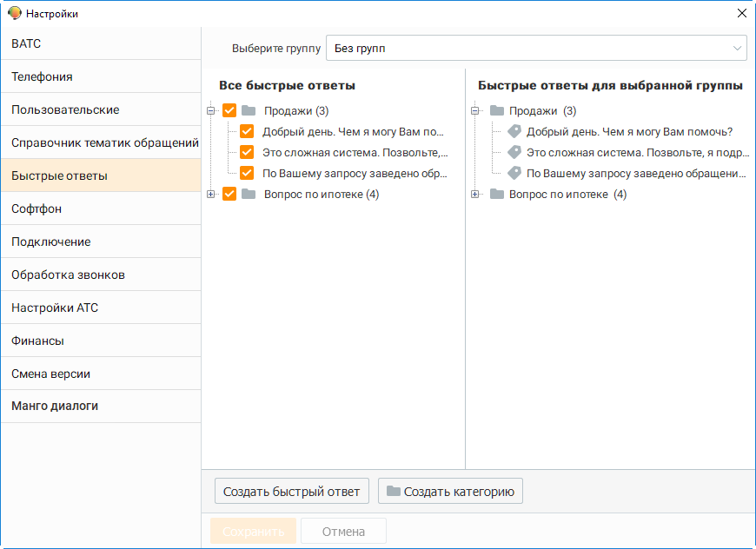Close the Настройки window
756x549 pixels.
coord(742,13)
